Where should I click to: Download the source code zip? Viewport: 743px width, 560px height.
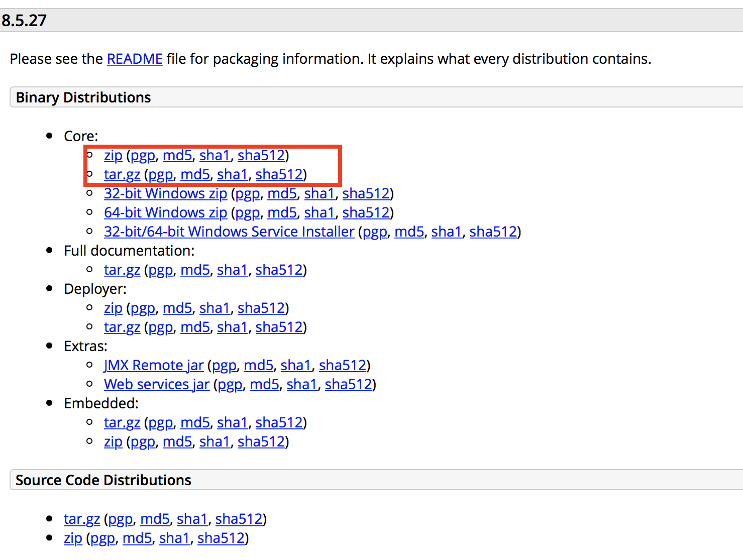pyautogui.click(x=73, y=538)
